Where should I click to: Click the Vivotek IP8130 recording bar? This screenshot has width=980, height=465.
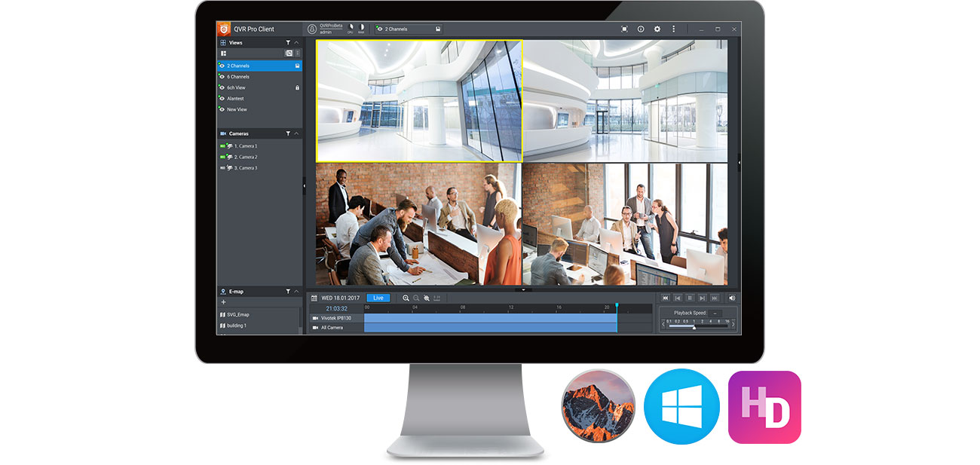tap(490, 318)
